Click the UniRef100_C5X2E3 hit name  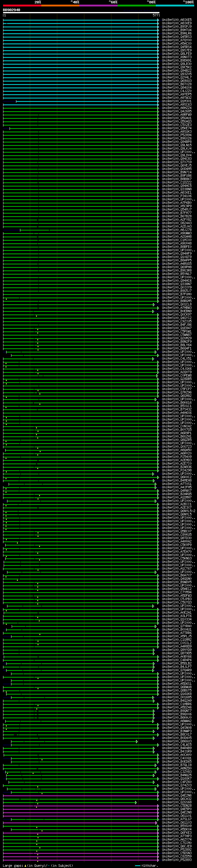click(177, 125)
